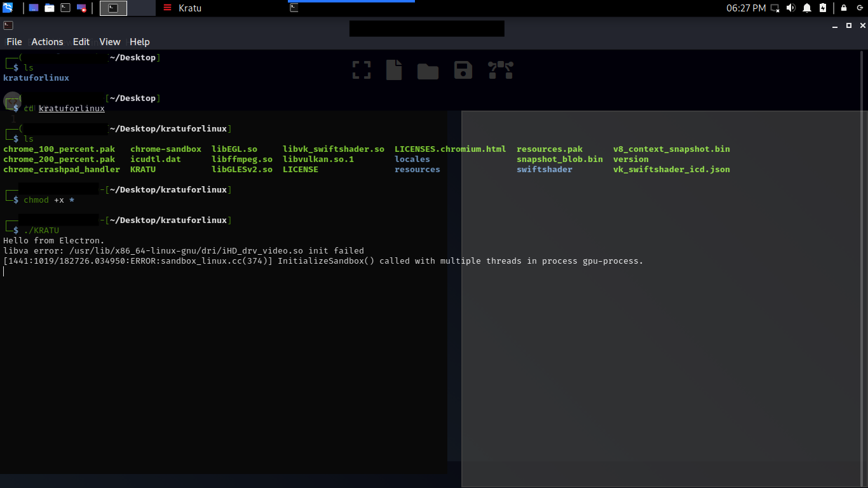Image resolution: width=868 pixels, height=488 pixels.
Task: Click the libva error output line
Action: coord(184,251)
